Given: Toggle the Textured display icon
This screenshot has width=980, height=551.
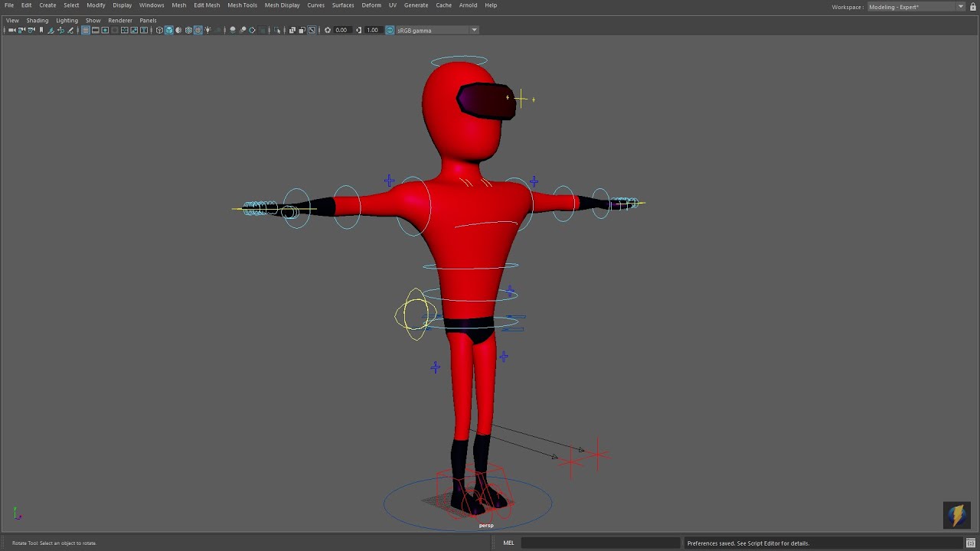Looking at the screenshot, I should (x=198, y=30).
